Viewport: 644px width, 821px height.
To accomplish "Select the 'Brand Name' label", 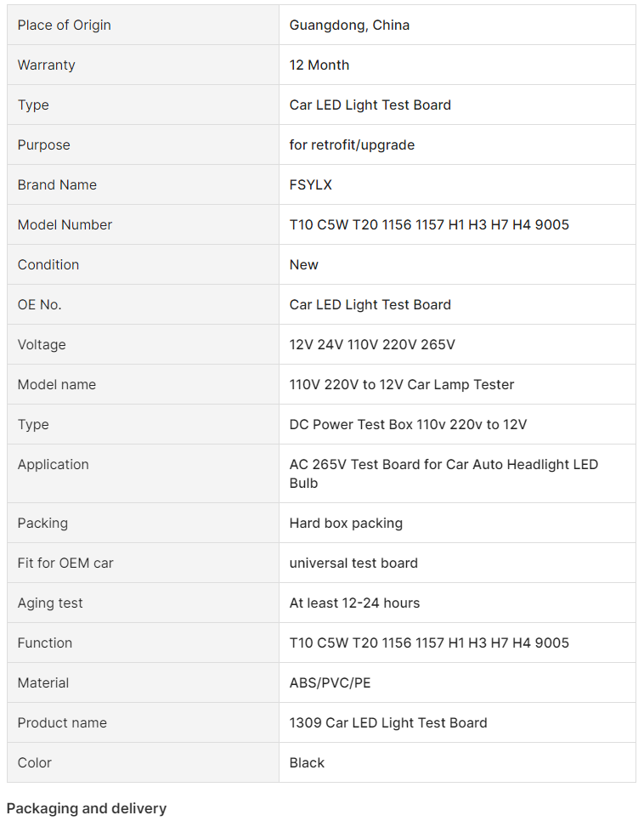I will click(x=57, y=185).
